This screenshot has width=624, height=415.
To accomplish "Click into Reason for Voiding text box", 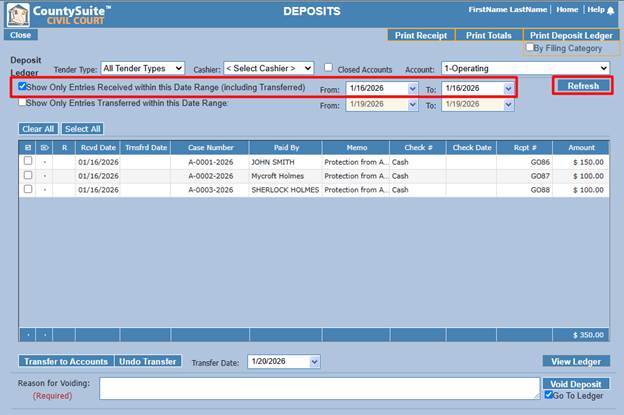I will pyautogui.click(x=320, y=388).
